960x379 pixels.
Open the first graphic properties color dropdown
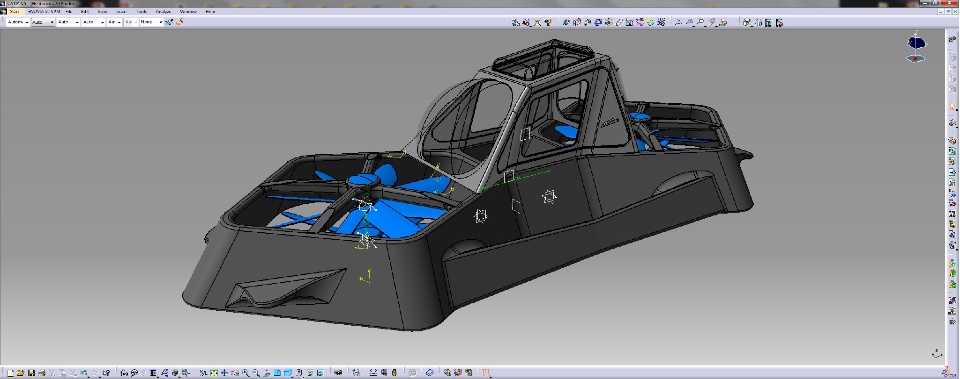(18, 22)
